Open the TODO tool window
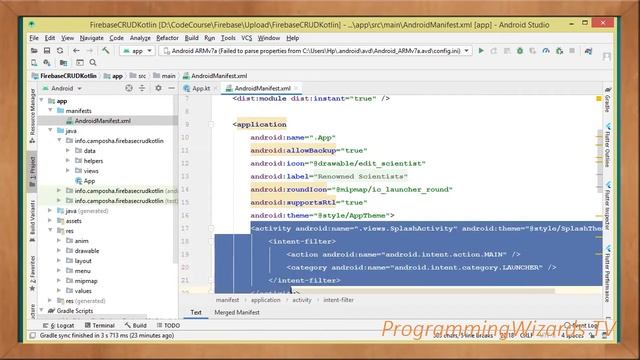 point(168,325)
